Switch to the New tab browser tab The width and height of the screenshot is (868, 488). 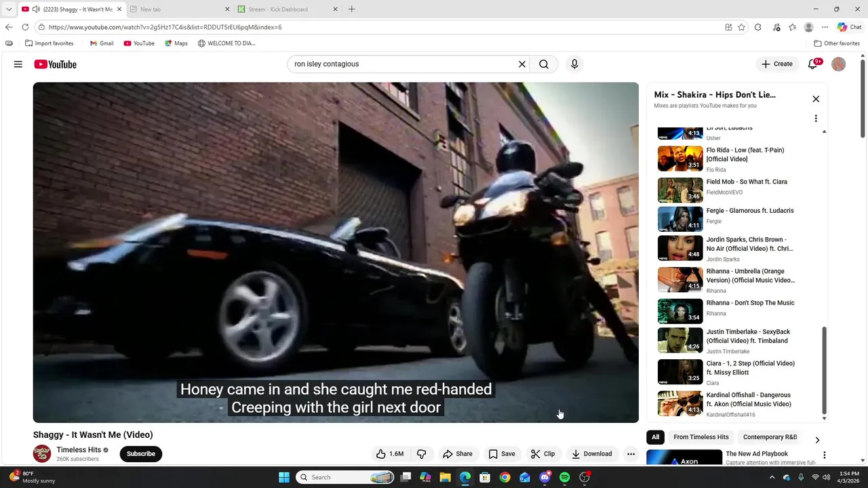coord(179,9)
